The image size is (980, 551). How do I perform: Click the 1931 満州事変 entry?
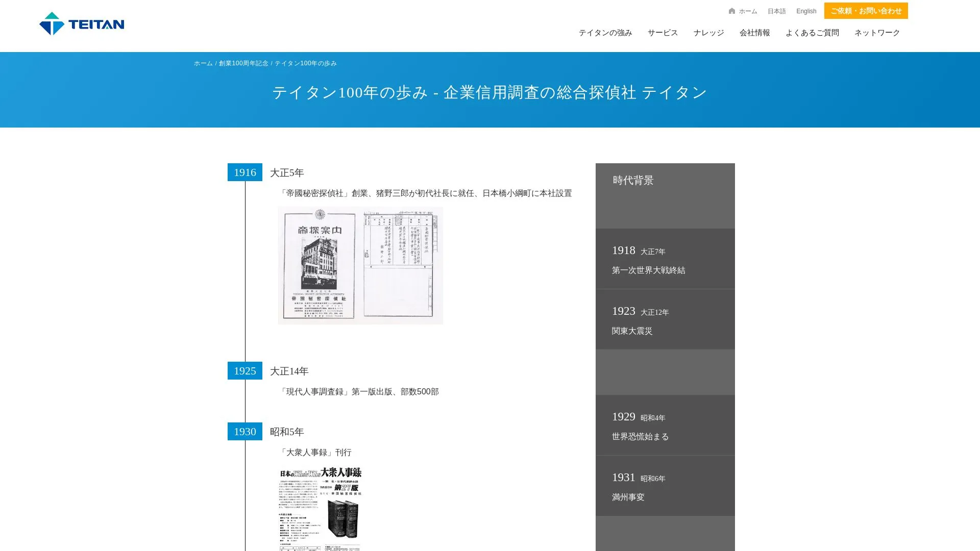point(665,486)
